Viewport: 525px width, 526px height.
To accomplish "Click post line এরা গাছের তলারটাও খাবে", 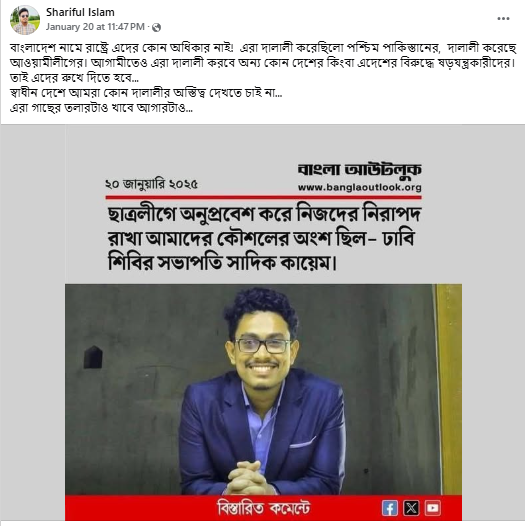I will point(101,108).
